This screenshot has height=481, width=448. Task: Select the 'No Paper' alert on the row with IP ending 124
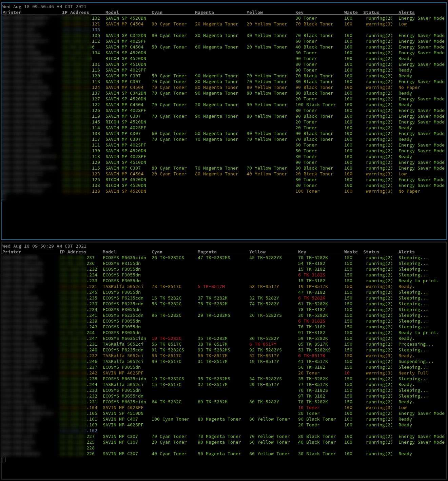click(409, 88)
